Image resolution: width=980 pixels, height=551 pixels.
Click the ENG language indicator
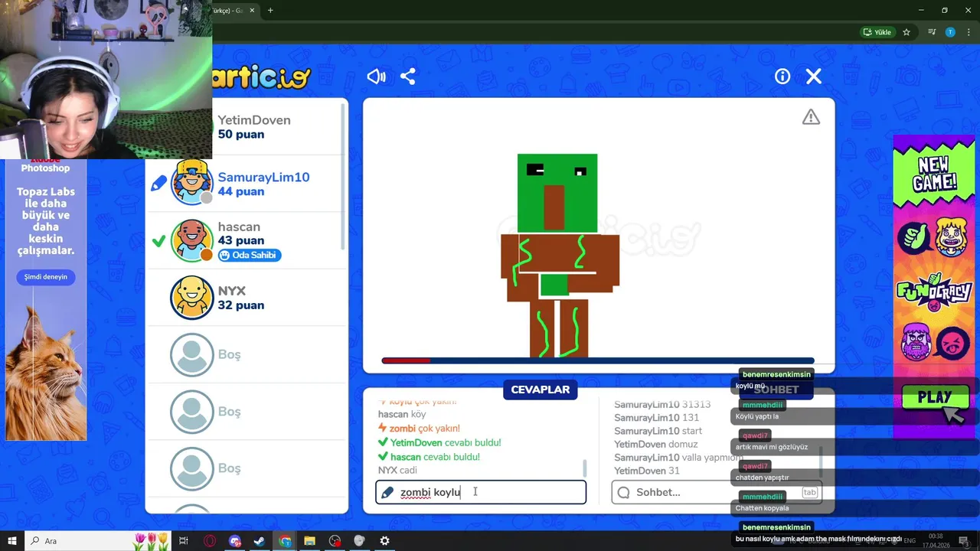(x=910, y=540)
